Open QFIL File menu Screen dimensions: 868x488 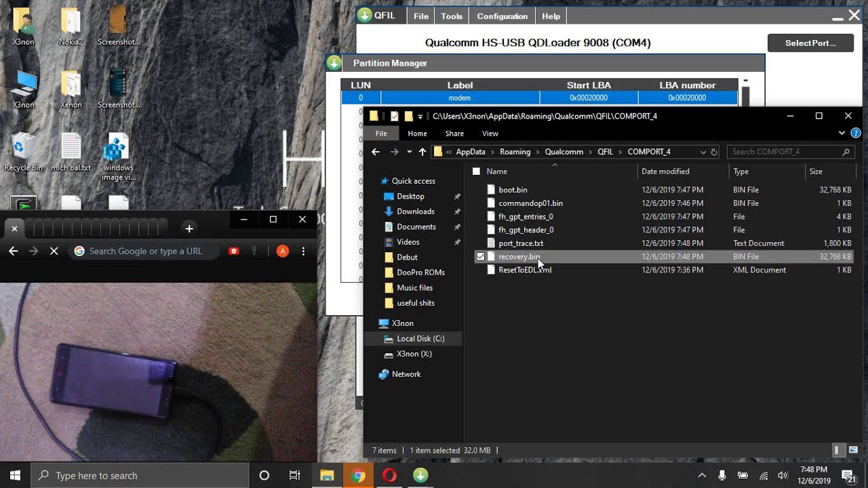point(421,16)
